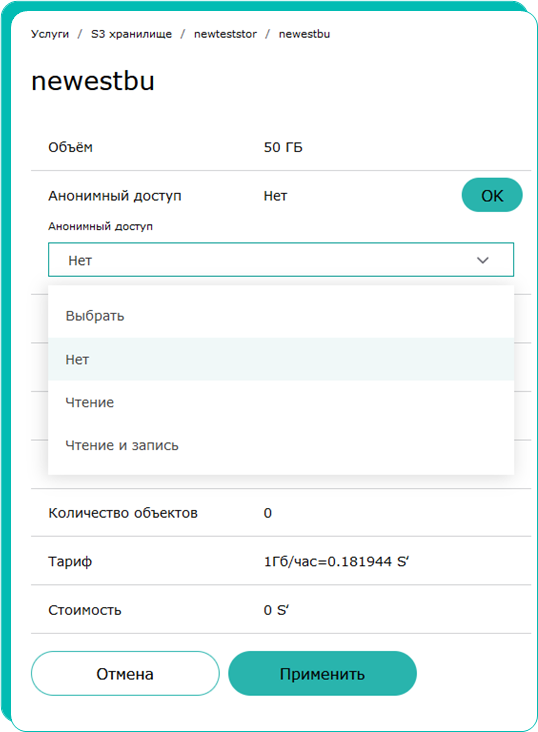
Task: Click the Анонимный доступ field label above dropdown
Action: coord(100,226)
